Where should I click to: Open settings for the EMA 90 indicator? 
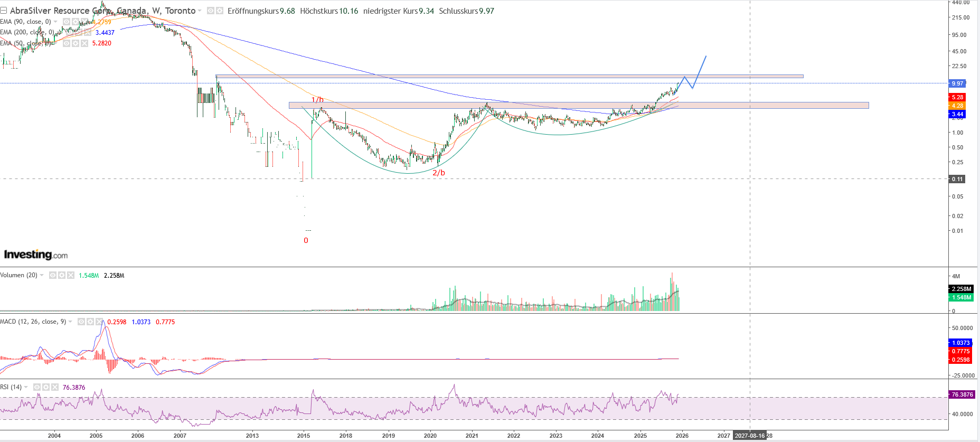76,22
